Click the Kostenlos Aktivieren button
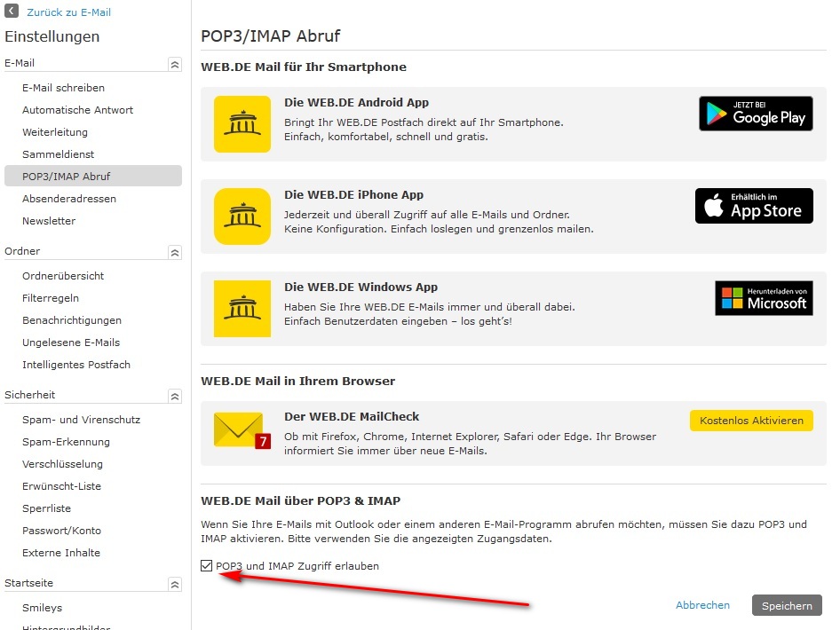 point(751,421)
